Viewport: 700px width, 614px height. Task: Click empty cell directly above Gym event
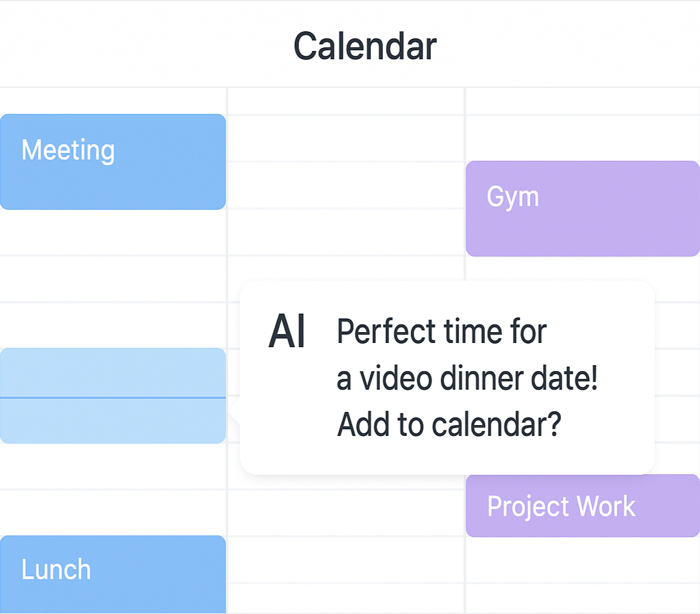pyautogui.click(x=583, y=139)
